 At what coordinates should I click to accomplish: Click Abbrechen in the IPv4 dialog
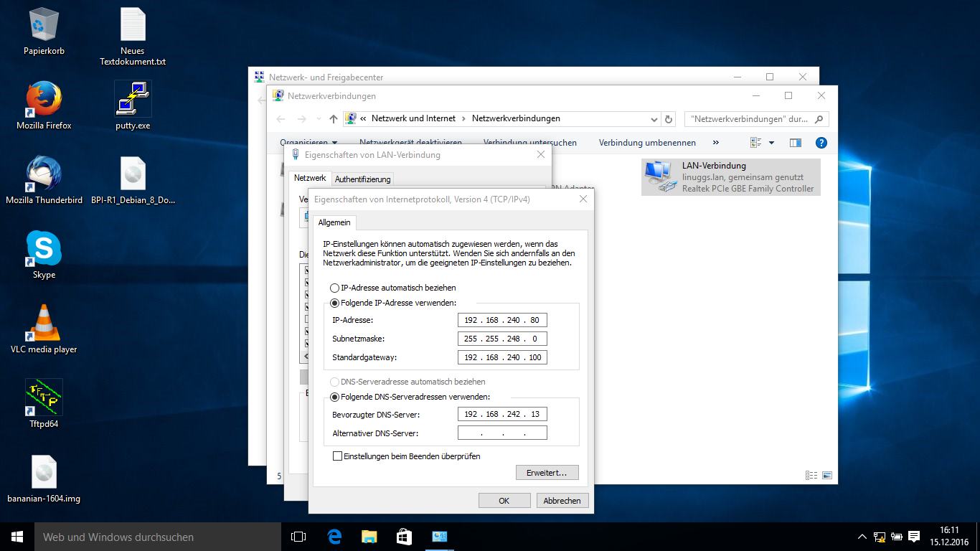562,501
